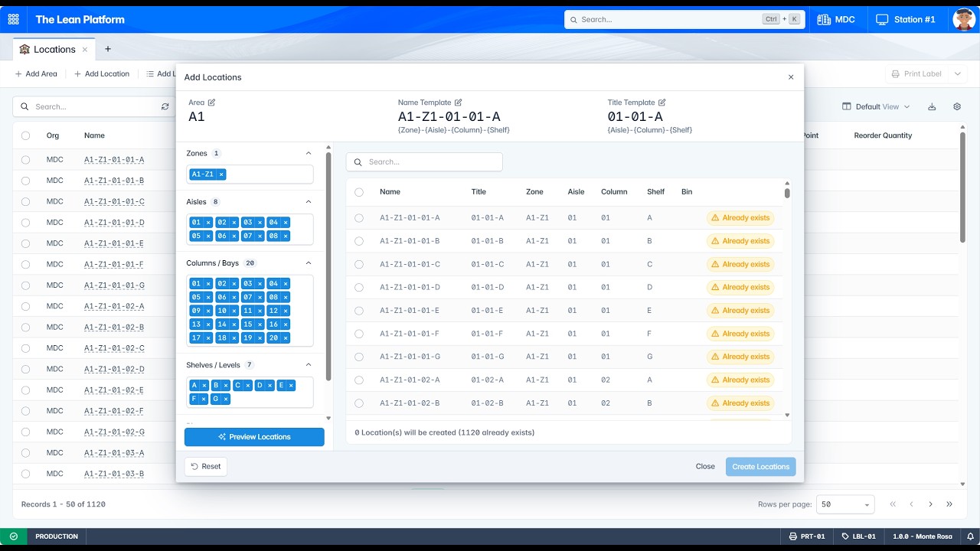
Task: Open the Station #1 monitor icon
Action: pyautogui.click(x=882, y=19)
